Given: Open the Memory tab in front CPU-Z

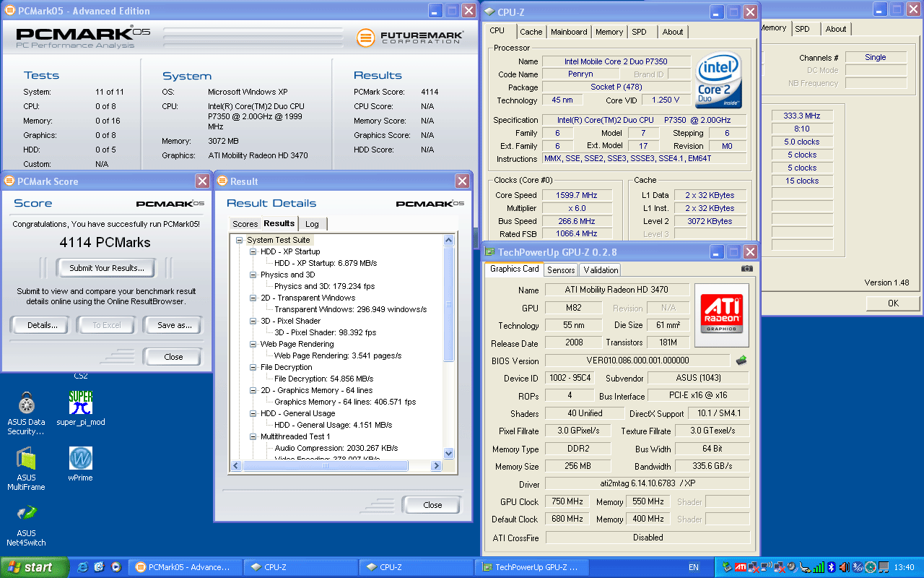Looking at the screenshot, I should pyautogui.click(x=609, y=32).
